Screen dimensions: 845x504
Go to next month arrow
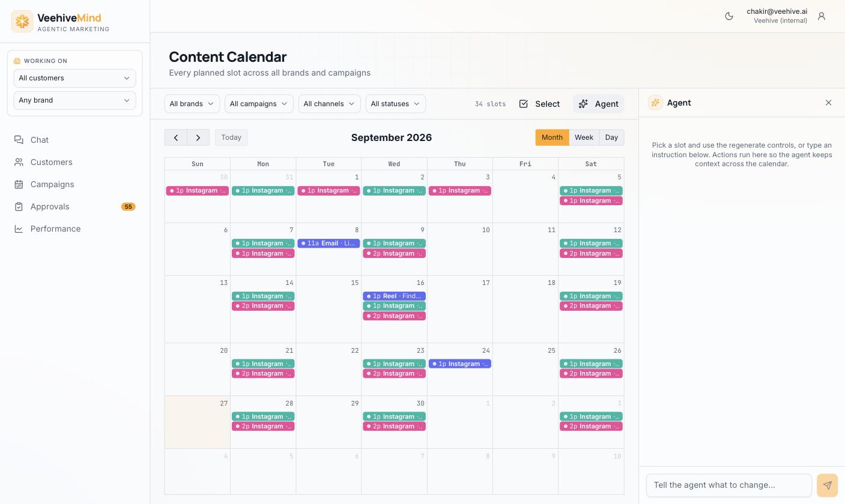[198, 137]
